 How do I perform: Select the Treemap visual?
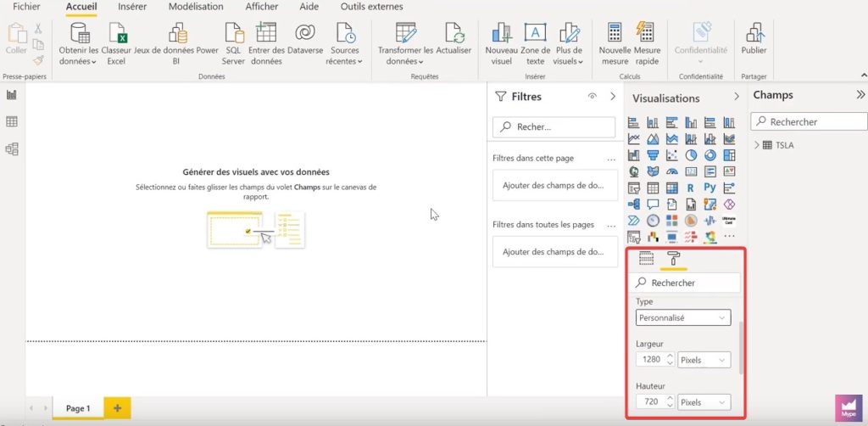(729, 155)
